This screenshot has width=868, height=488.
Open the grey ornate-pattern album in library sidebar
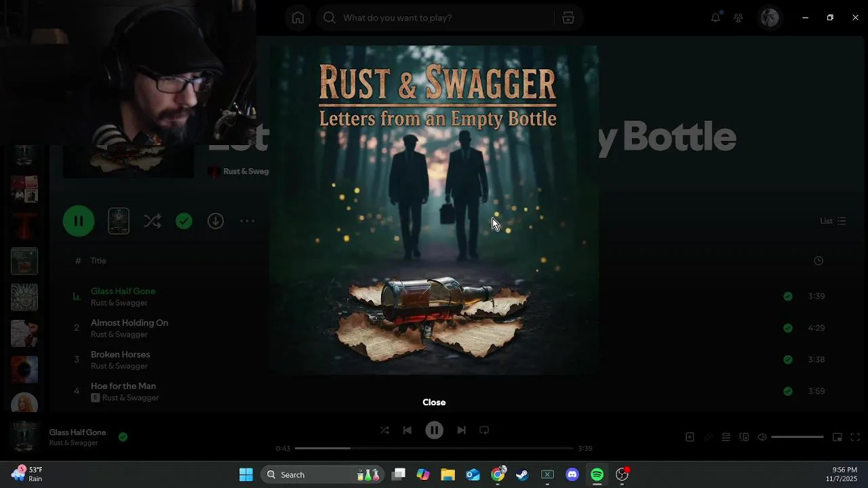24,298
